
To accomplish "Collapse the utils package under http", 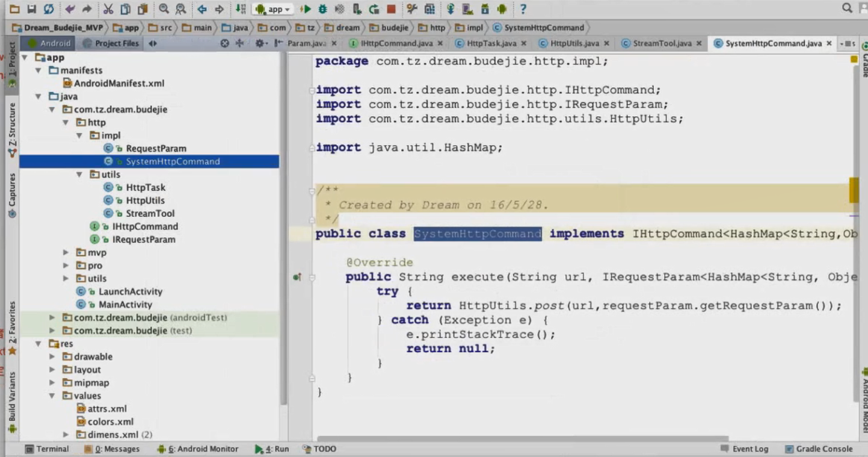I will point(79,175).
